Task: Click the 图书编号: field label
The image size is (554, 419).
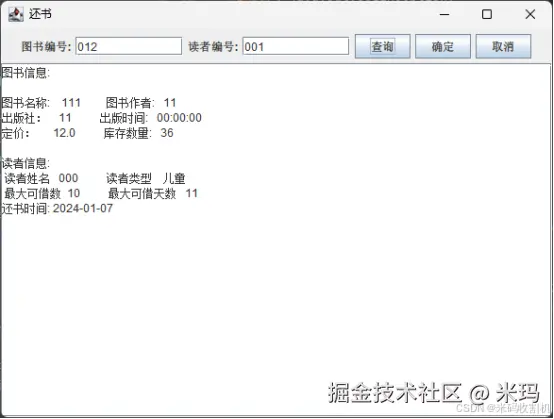Action: click(47, 46)
